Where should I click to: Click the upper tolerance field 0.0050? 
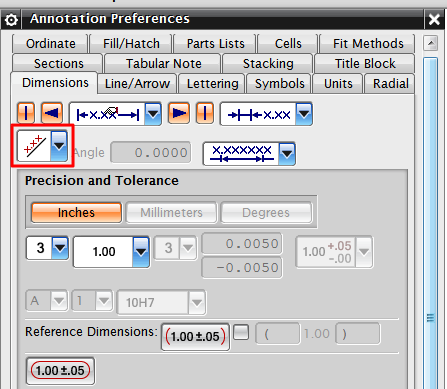(x=242, y=244)
